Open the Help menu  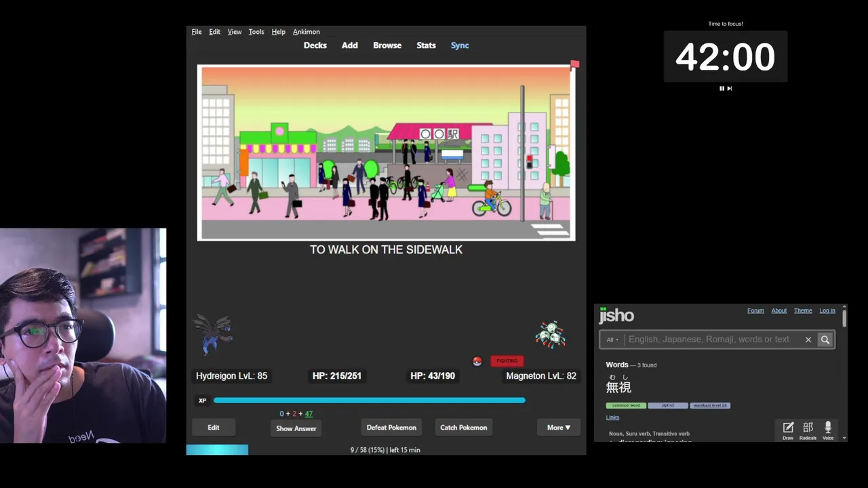[x=278, y=32]
